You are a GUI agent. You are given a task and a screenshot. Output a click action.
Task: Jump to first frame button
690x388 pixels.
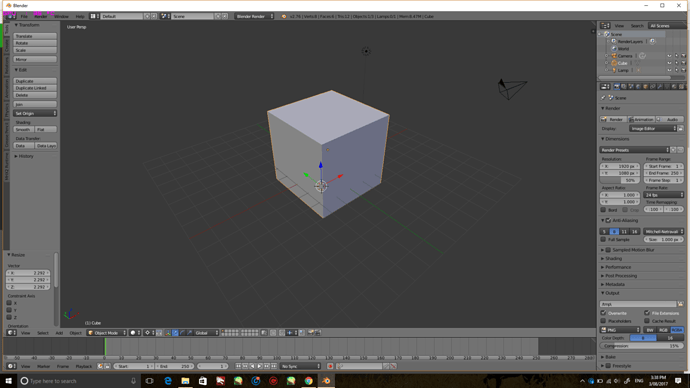[238, 366]
